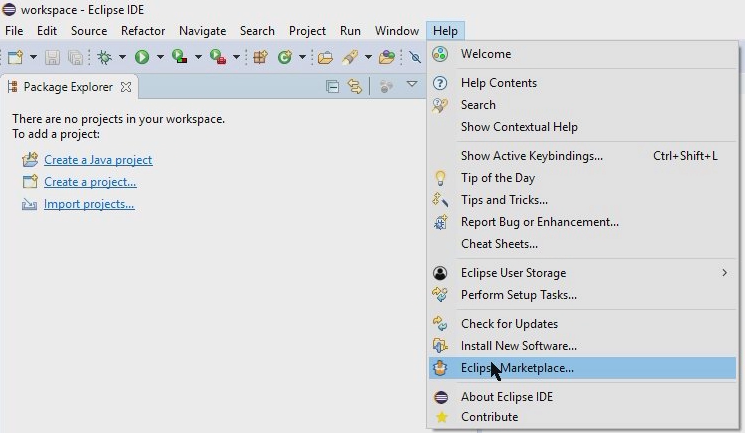Click the New Java Class icon
745x433 pixels.
pos(285,58)
